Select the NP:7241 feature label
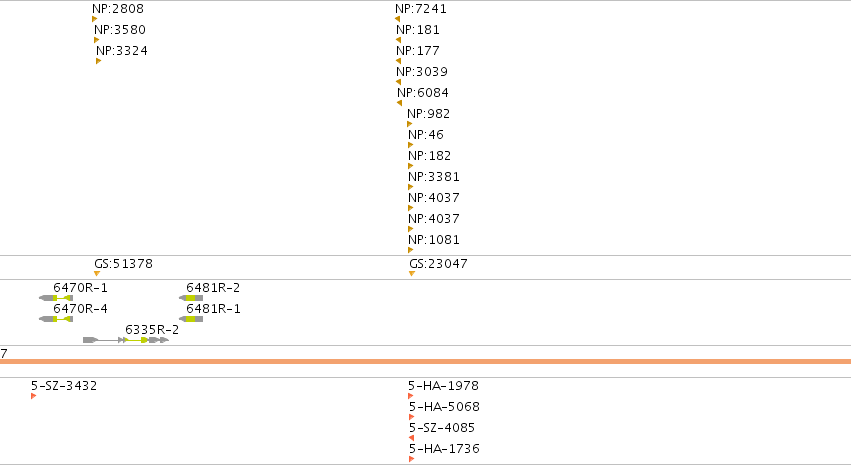 pos(421,9)
